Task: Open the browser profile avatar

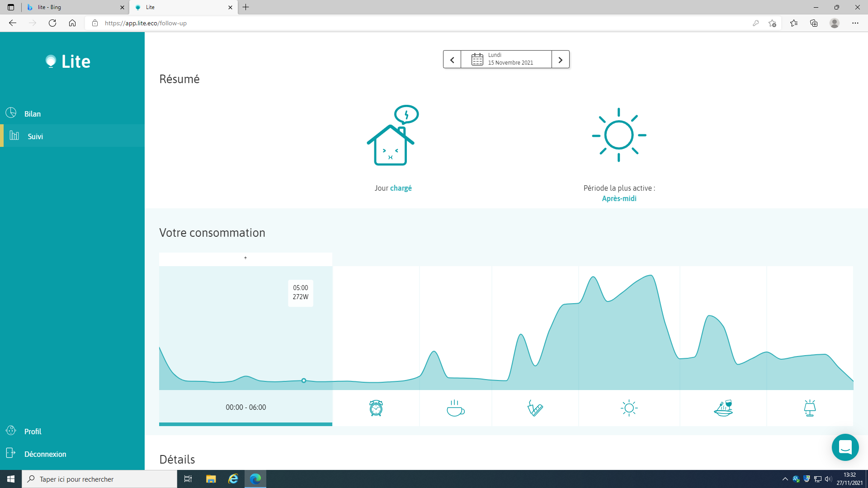Action: tap(835, 23)
